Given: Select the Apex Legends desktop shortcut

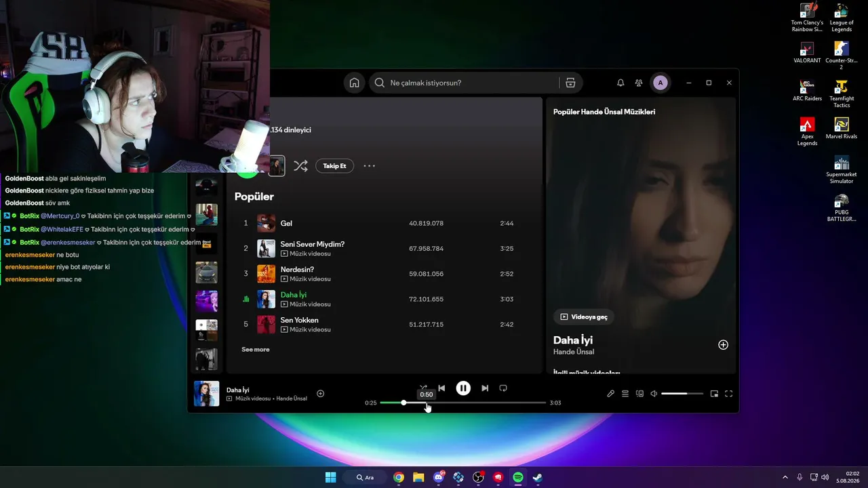Looking at the screenshot, I should [x=807, y=131].
